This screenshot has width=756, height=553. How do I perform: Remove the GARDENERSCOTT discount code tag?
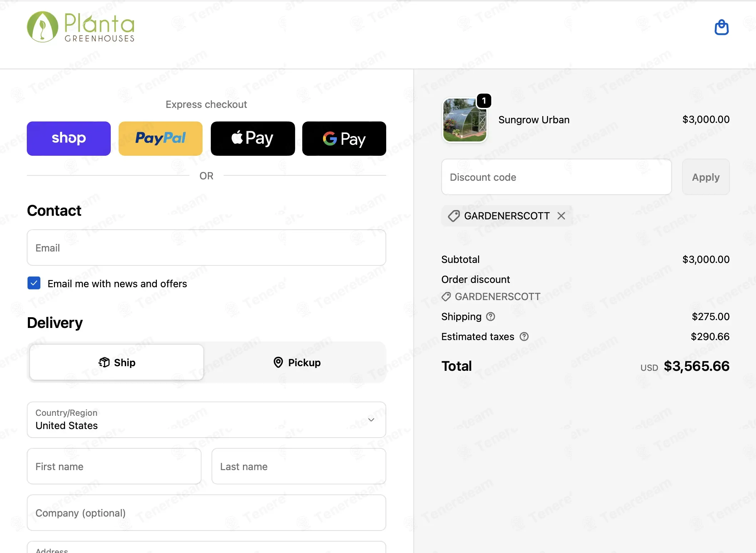(x=561, y=216)
